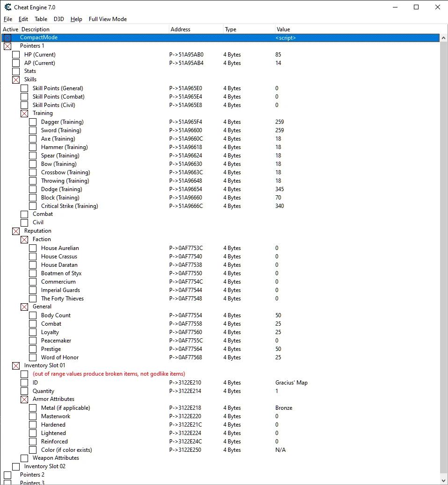Tick the Boatmen of Styx checkbox
The width and height of the screenshot is (448, 485).
33,273
